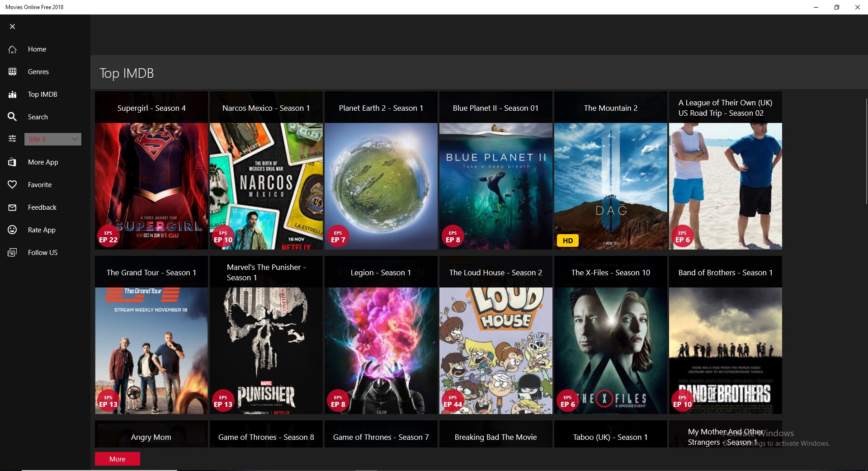Image resolution: width=868 pixels, height=471 pixels.
Task: Open the Site 3 dropdown
Action: pos(53,139)
